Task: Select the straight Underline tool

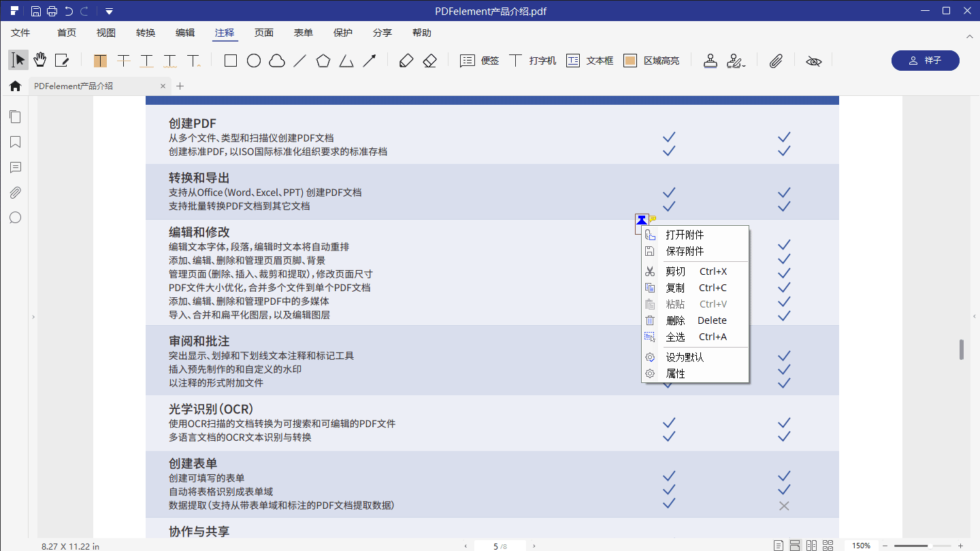Action: click(x=147, y=61)
